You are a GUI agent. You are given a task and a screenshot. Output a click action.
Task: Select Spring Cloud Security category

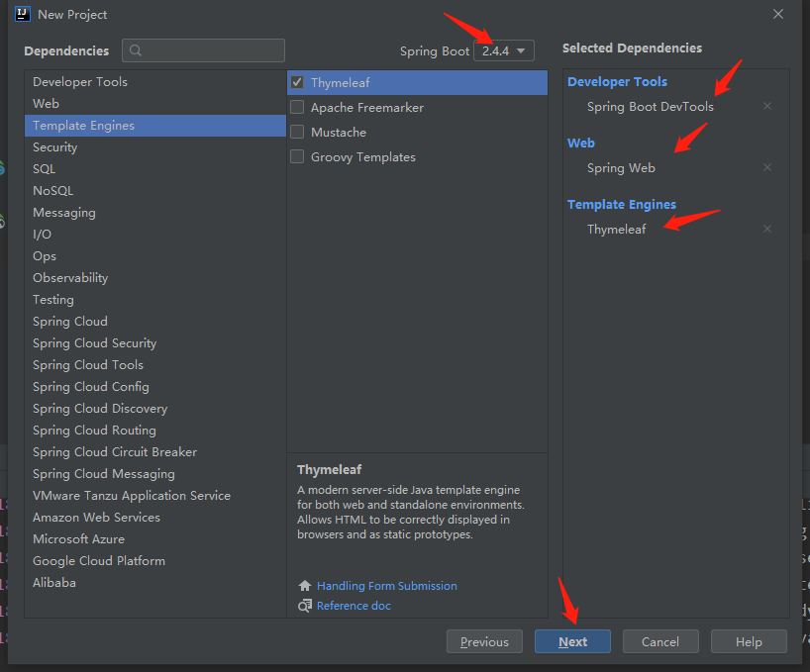tap(155, 343)
